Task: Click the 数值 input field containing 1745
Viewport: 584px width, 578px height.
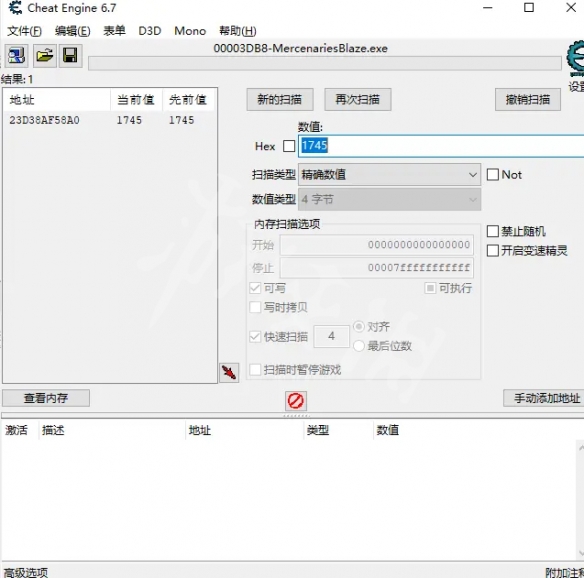Action: tap(441, 146)
